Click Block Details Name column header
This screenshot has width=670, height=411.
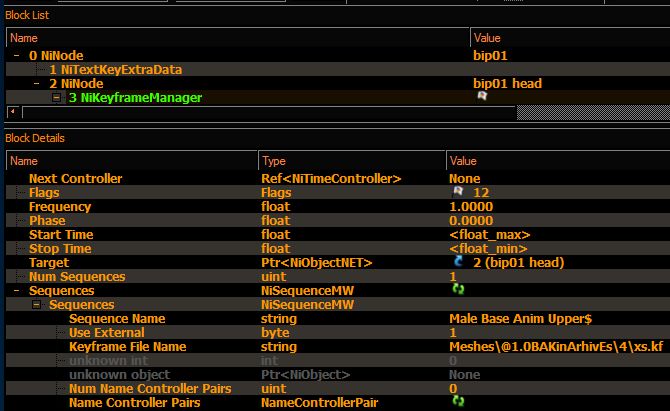[132, 161]
